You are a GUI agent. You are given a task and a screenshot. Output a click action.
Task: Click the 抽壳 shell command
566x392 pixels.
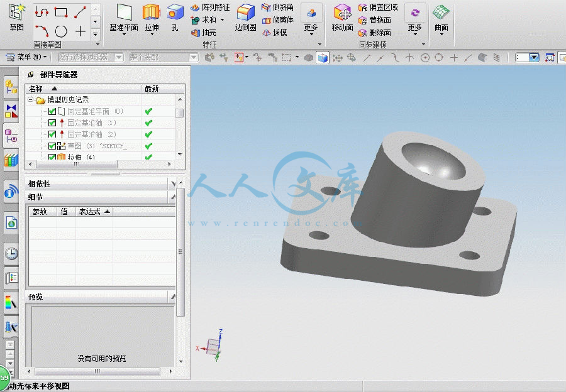point(204,33)
